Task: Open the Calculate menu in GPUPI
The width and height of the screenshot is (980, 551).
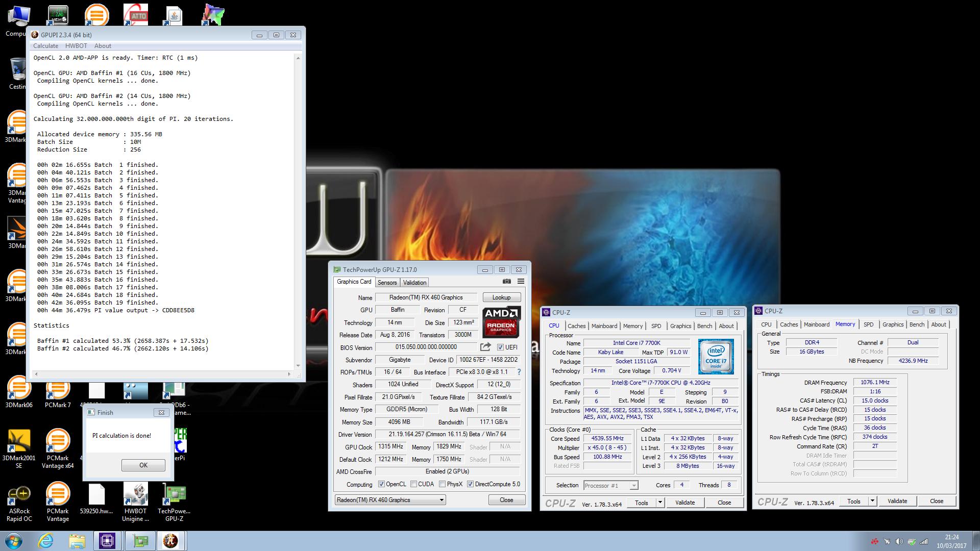Action: [45, 46]
